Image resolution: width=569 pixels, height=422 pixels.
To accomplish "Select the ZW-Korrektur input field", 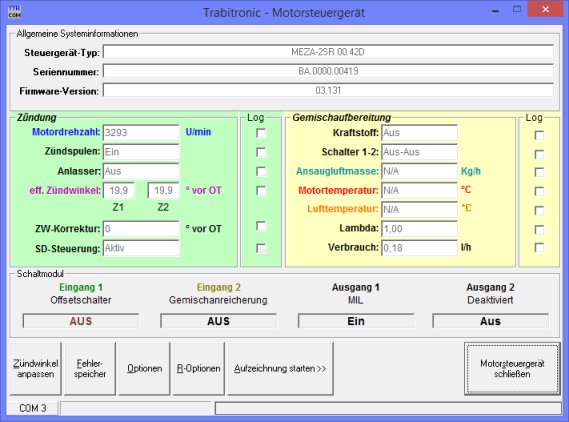I will pyautogui.click(x=141, y=229).
